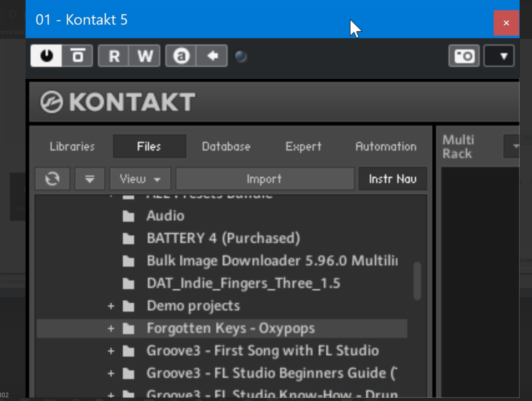This screenshot has height=401, width=532.
Task: Expand Groove3 - First Song with FL Studio
Action: click(111, 351)
